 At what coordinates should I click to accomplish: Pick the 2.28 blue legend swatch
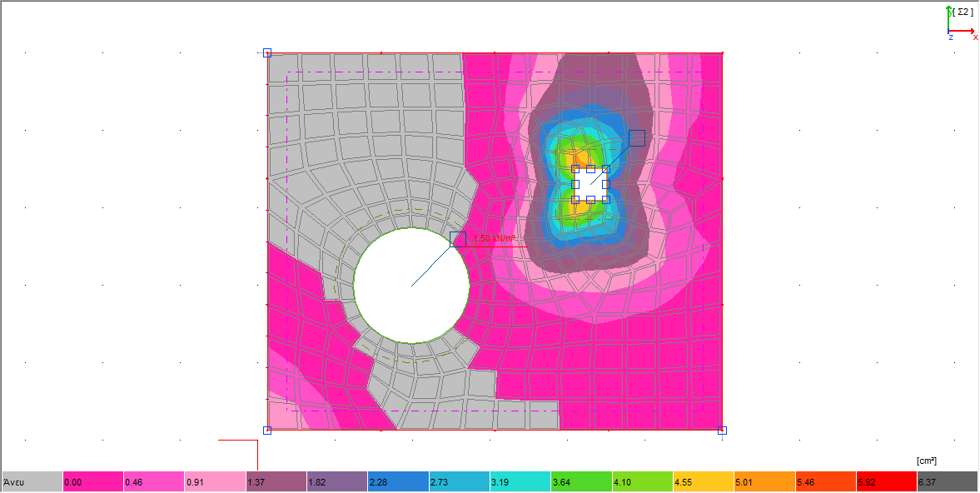[x=398, y=481]
